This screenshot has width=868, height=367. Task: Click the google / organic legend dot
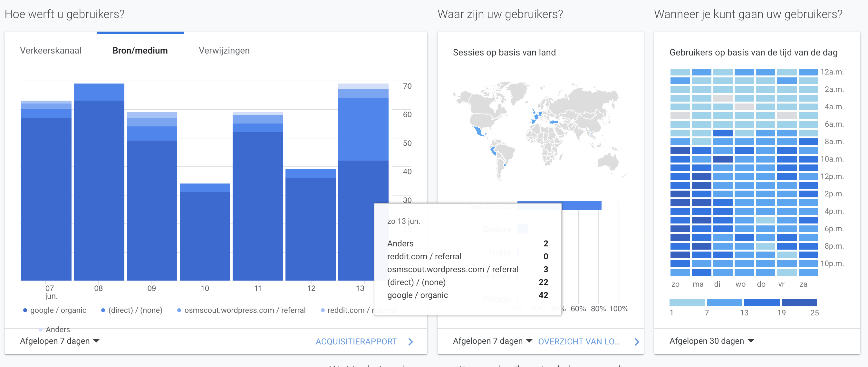[25, 310]
